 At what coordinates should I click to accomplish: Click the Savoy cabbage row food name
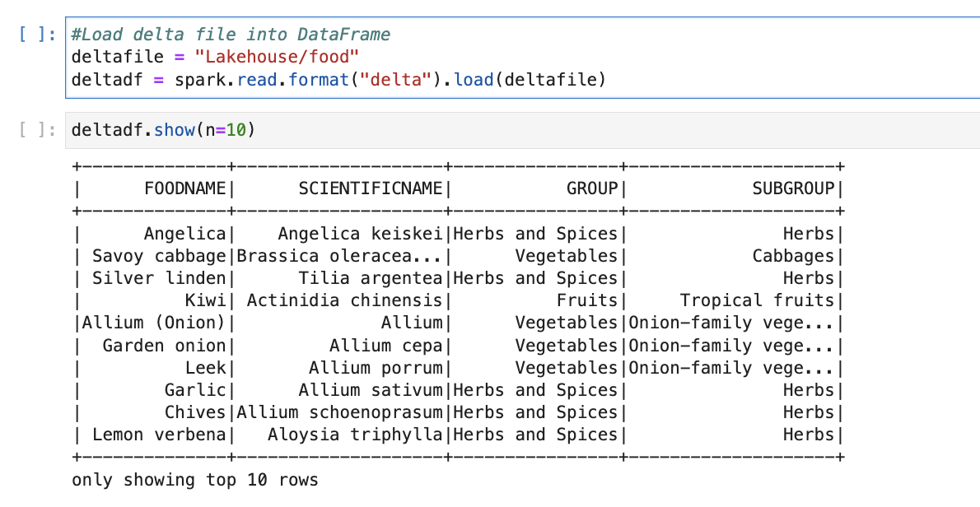pos(158,256)
